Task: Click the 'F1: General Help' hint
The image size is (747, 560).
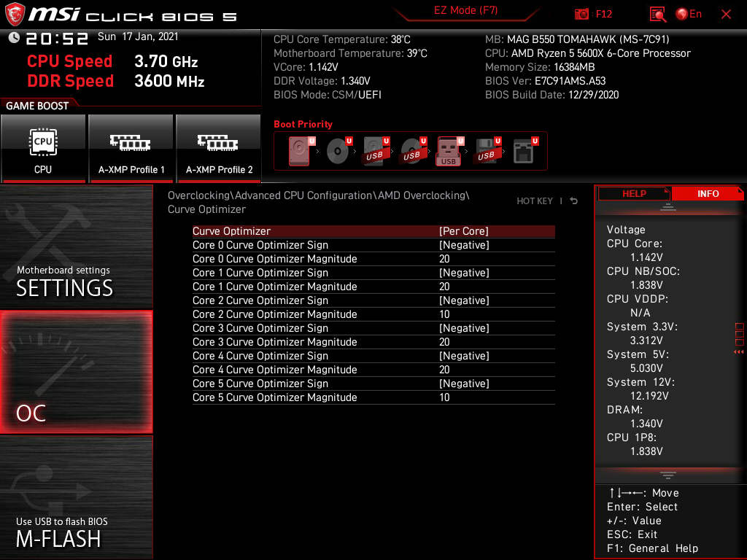Action: [652, 548]
